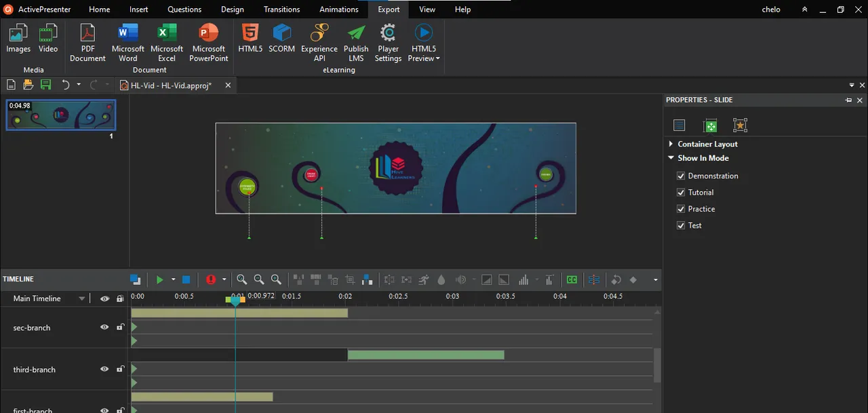Open Player Settings
Screen dimensions: 868x413
click(388, 43)
